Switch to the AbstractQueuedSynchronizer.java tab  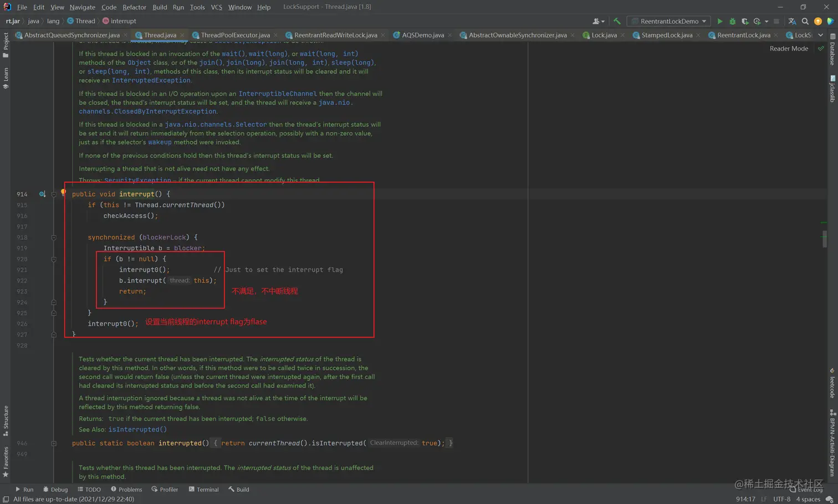pos(71,35)
